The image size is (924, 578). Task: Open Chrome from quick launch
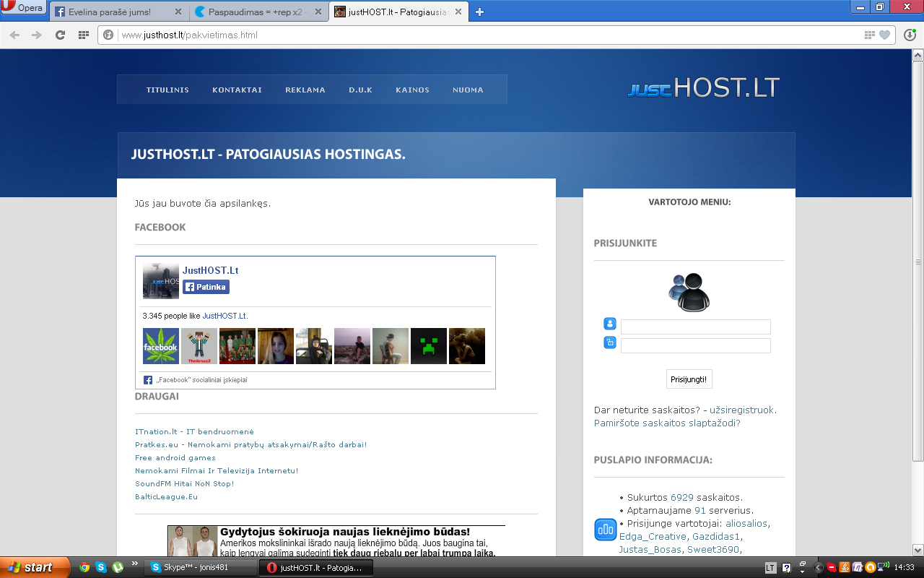pyautogui.click(x=84, y=567)
